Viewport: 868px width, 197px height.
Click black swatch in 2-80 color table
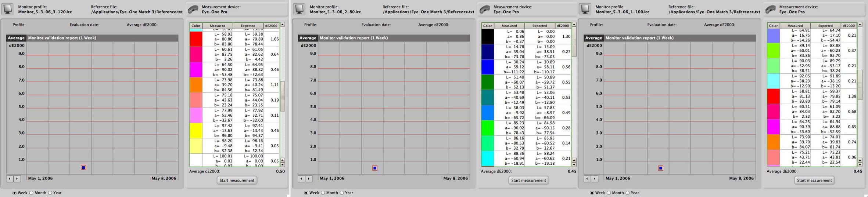coord(488,36)
